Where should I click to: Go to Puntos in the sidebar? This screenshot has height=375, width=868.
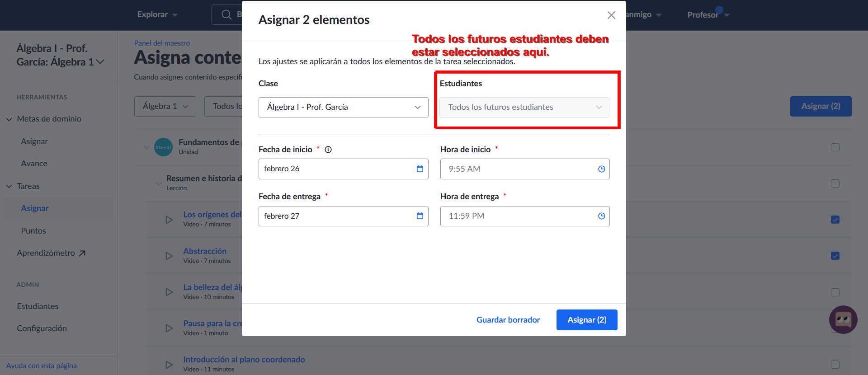(x=33, y=231)
